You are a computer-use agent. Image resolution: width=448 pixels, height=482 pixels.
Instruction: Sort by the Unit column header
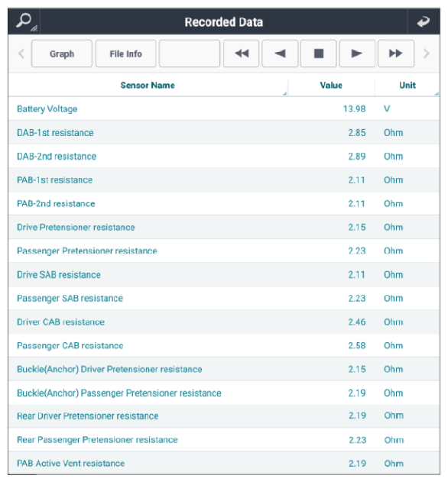pos(407,85)
